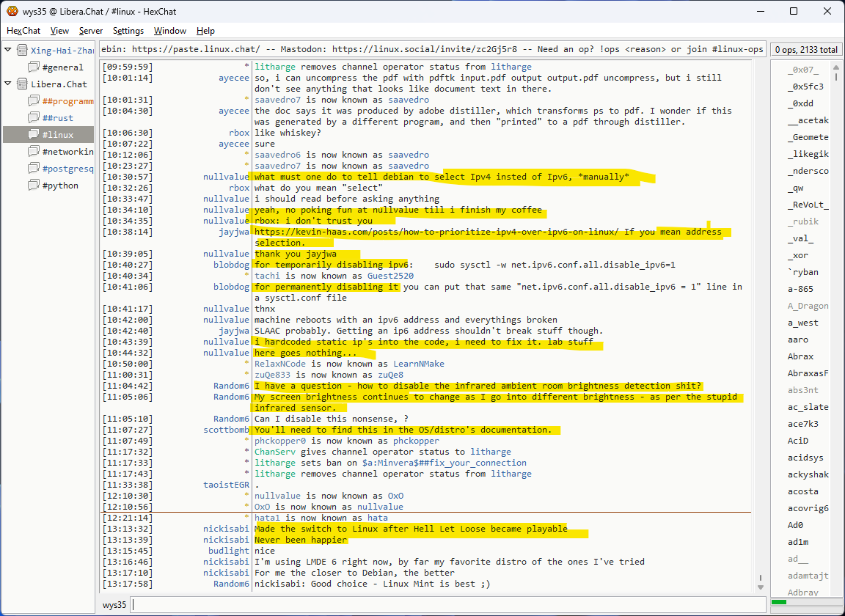Click the Libera.Chat server icon

point(21,84)
